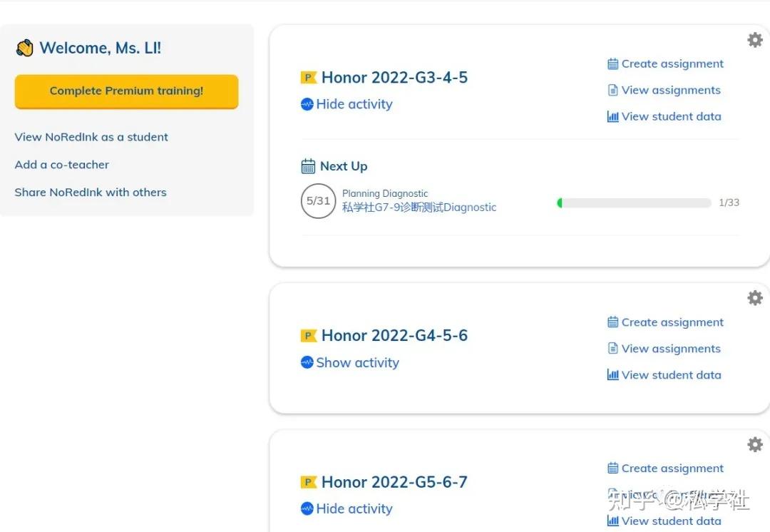Viewport: 770px width, 532px height.
Task: Click Complete Premium training button
Action: coord(126,91)
